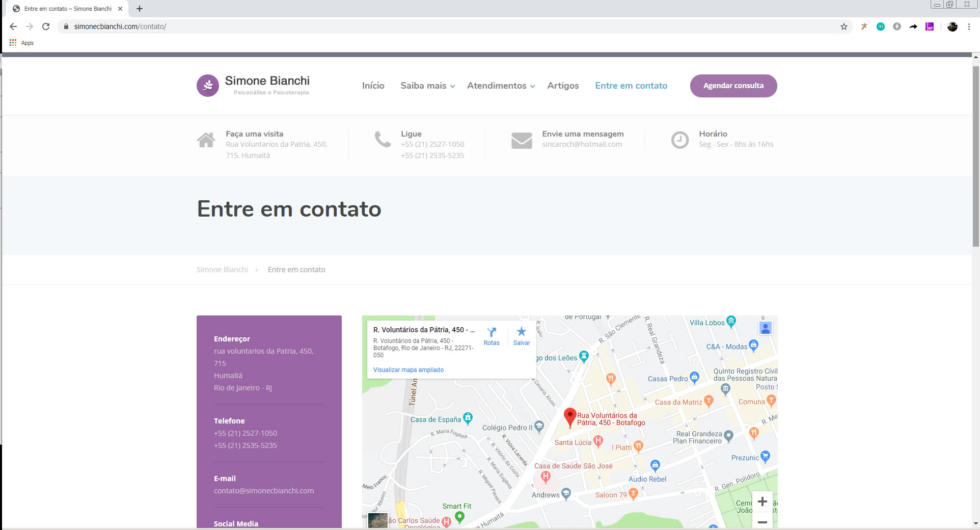
Task: Click the clock icon beside Horário
Action: pos(679,140)
